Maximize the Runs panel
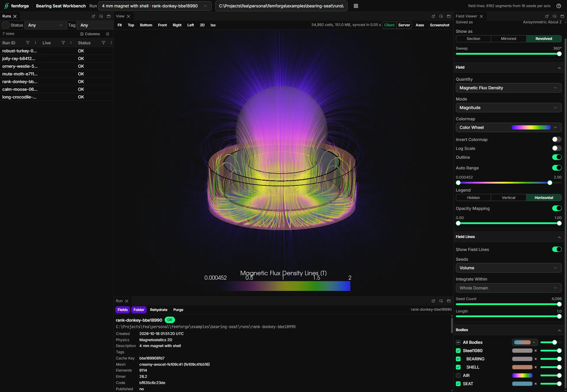 109,16
